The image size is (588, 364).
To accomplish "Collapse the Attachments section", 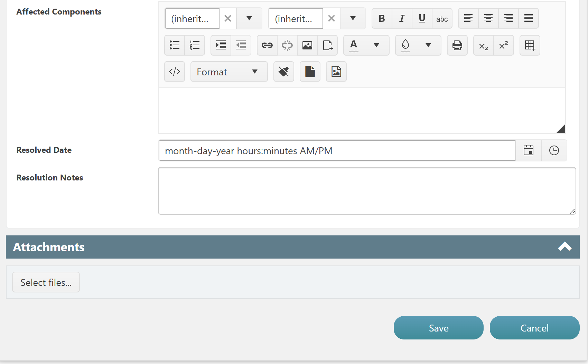I will (565, 247).
